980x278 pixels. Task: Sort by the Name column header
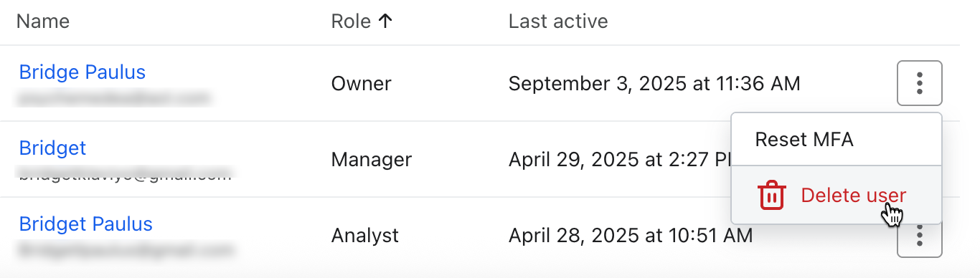pos(43,21)
